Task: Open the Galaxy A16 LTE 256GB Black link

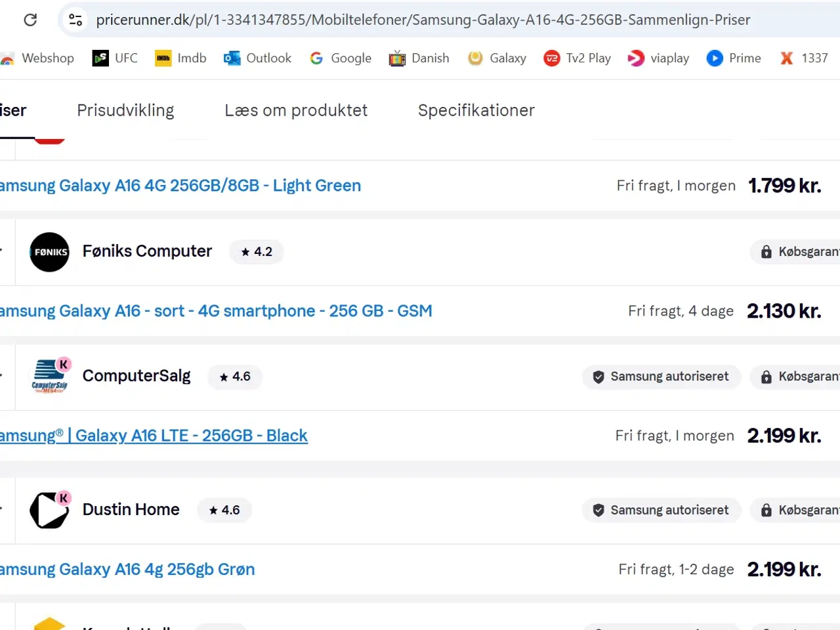Action: click(154, 436)
